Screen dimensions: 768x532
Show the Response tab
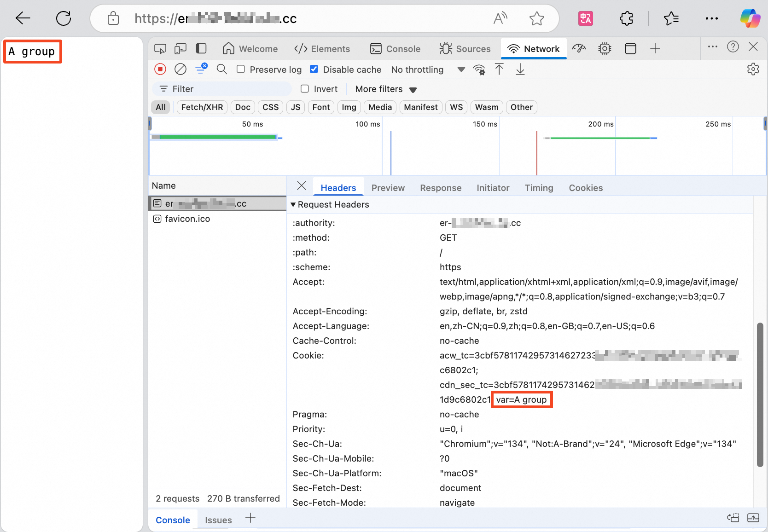coord(441,188)
